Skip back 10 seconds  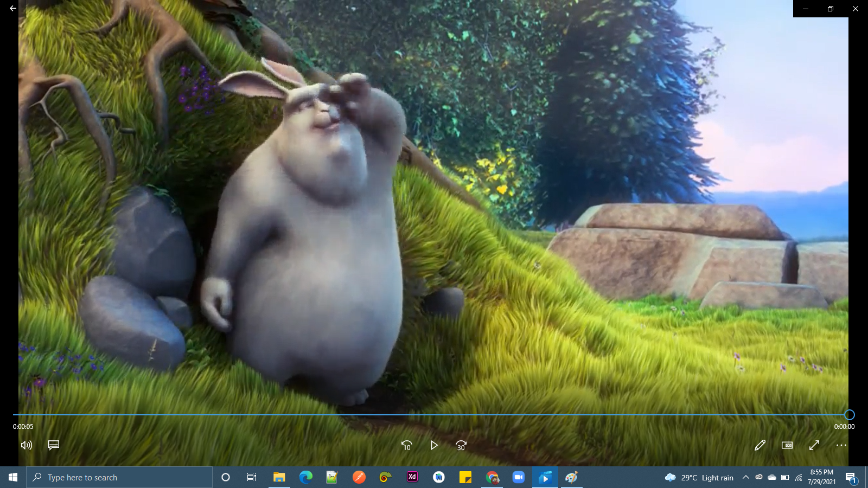(x=407, y=445)
